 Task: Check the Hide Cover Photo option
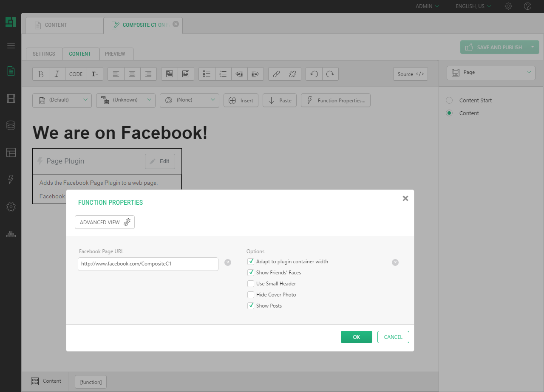(251, 295)
